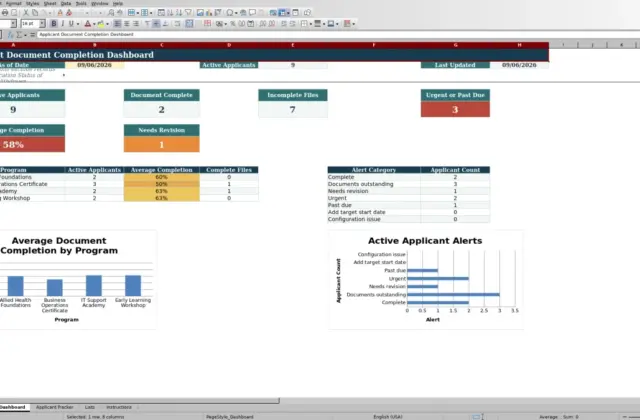Screen dimensions: 640x420
Task: Toggle underline formatting
Action: 71,24
